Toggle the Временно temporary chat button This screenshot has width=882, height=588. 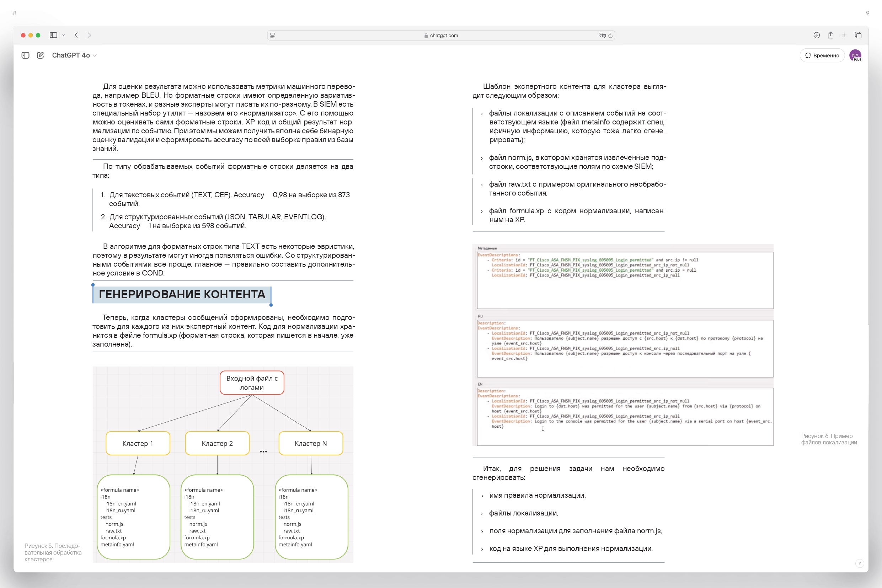[822, 55]
